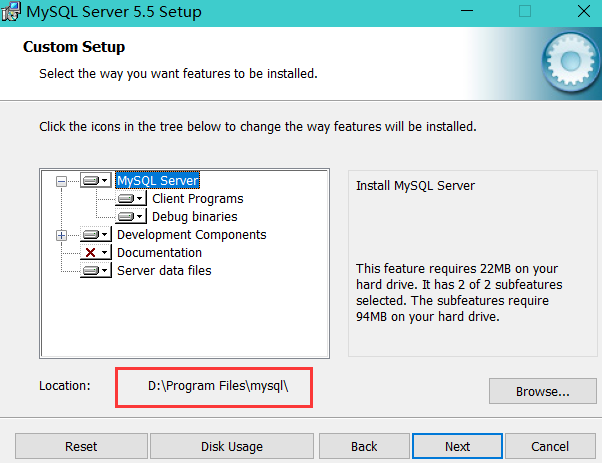Expand the Development Components tree node
Viewport: 602px width, 463px height.
click(x=61, y=235)
